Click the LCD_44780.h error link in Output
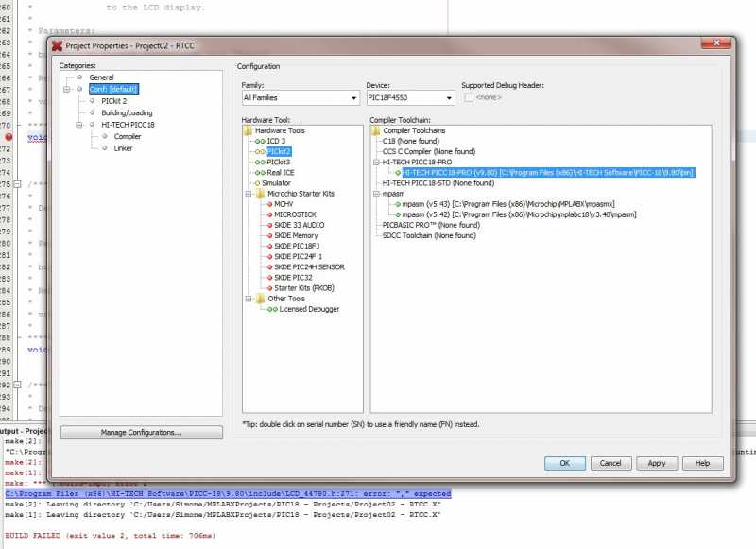This screenshot has width=756, height=549. pyautogui.click(x=228, y=494)
